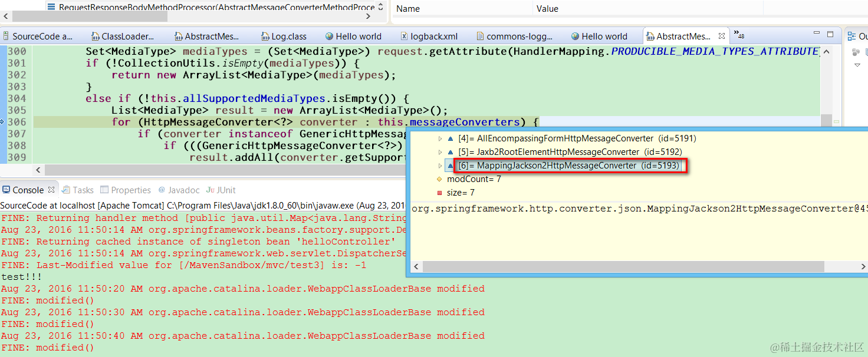Open the commons-logg... editor tab
This screenshot has width=868, height=357.
[515, 36]
